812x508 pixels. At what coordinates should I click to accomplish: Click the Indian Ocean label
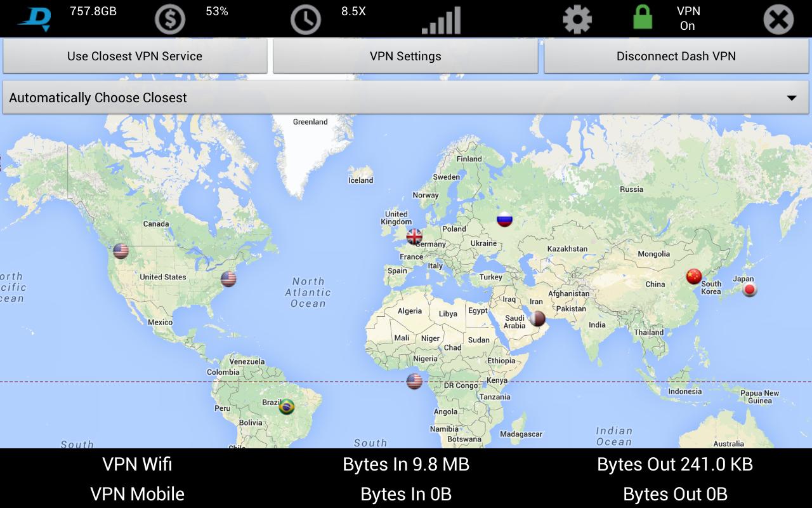coord(614,436)
